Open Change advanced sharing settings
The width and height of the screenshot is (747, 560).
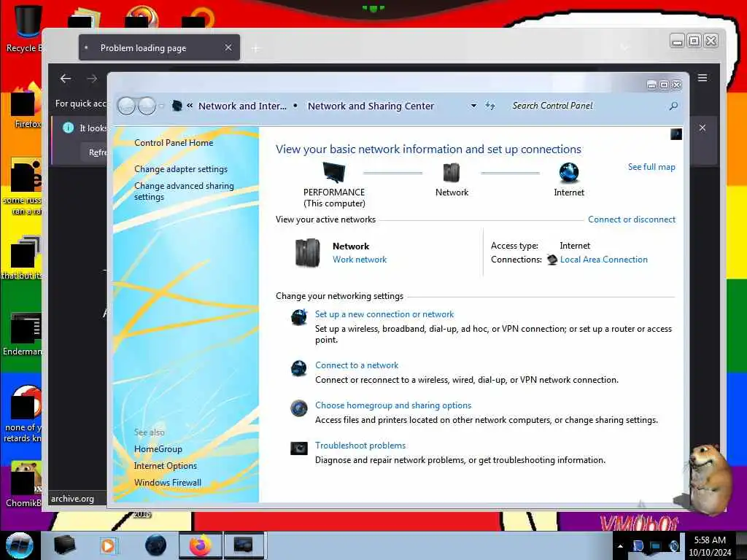[x=184, y=191]
